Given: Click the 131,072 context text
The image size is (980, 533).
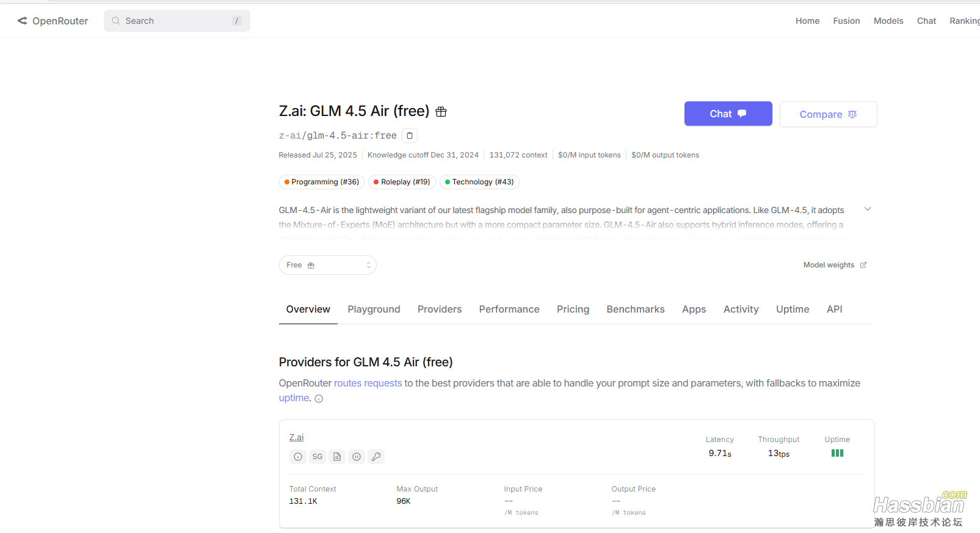Looking at the screenshot, I should click(x=518, y=155).
